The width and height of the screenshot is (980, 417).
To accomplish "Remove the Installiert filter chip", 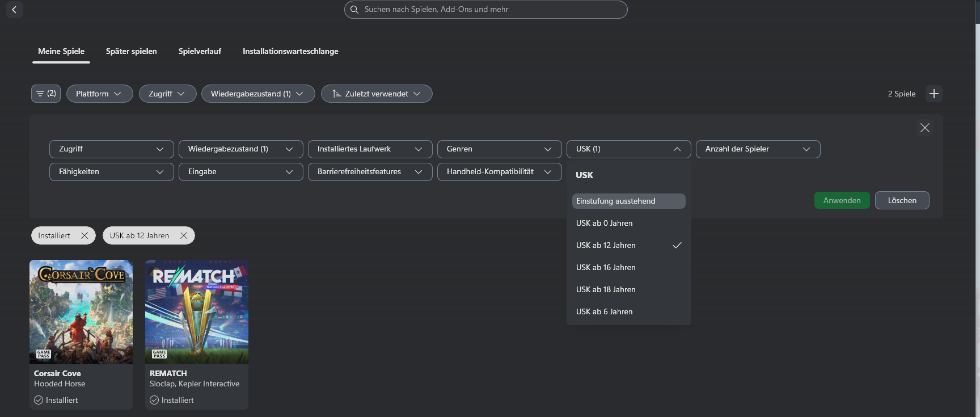I will (x=85, y=235).
